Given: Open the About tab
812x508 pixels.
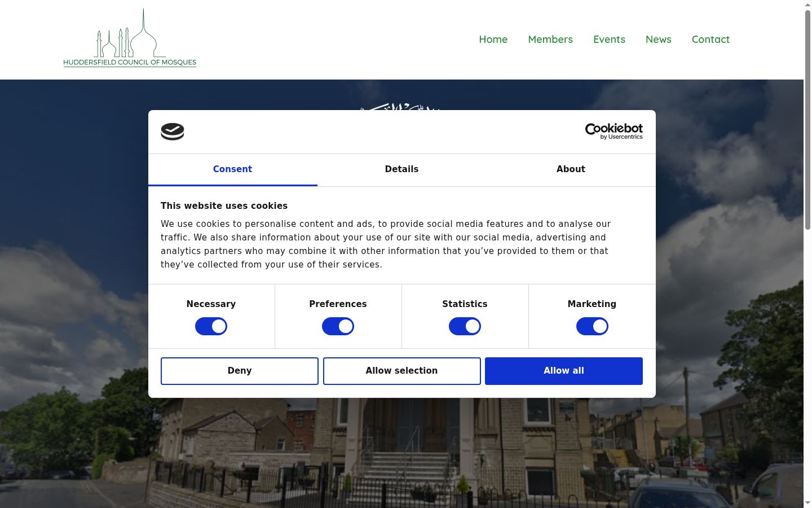Looking at the screenshot, I should [571, 169].
